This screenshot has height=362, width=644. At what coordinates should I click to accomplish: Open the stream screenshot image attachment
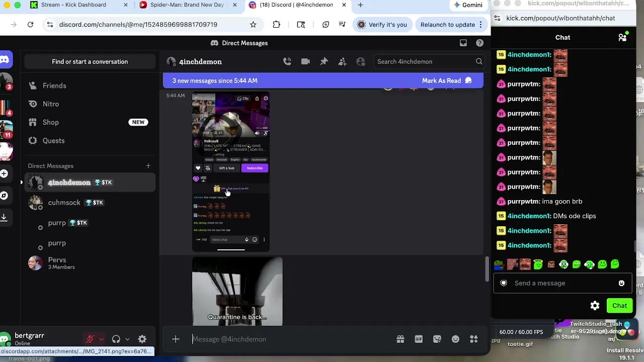tap(231, 172)
